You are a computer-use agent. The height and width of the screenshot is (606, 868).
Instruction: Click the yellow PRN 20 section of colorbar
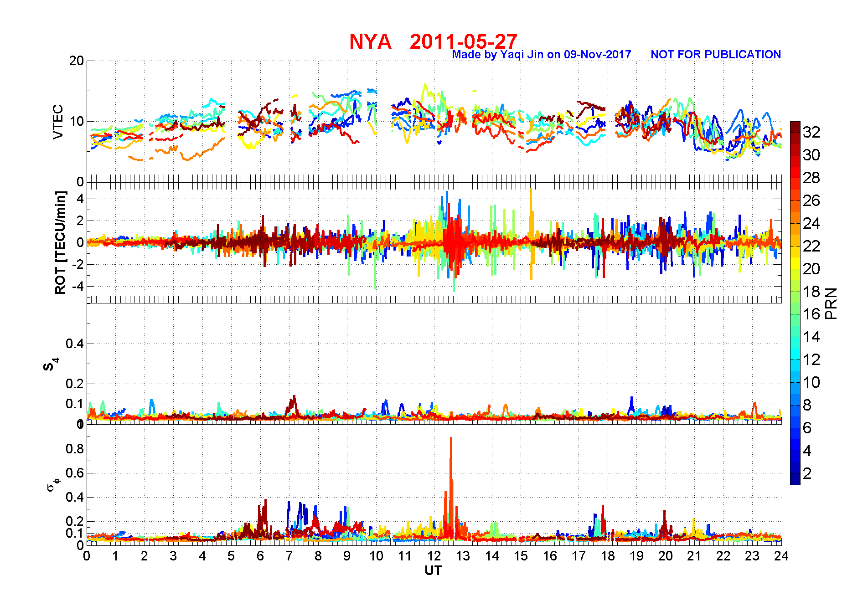(x=795, y=263)
